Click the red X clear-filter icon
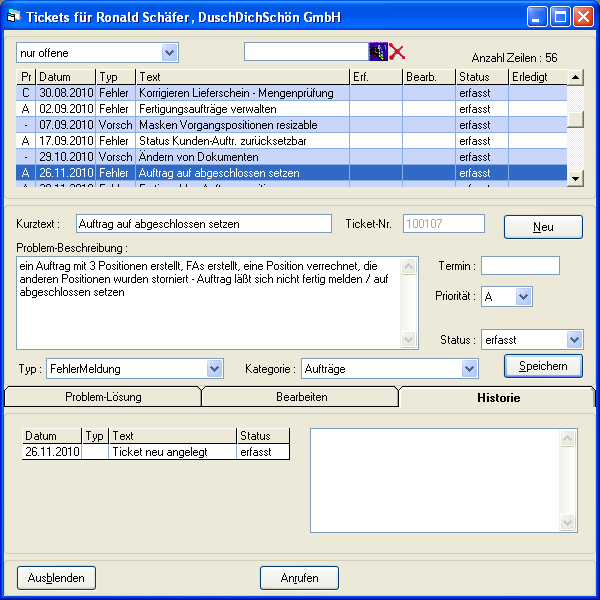The width and height of the screenshot is (600, 600). (x=397, y=52)
